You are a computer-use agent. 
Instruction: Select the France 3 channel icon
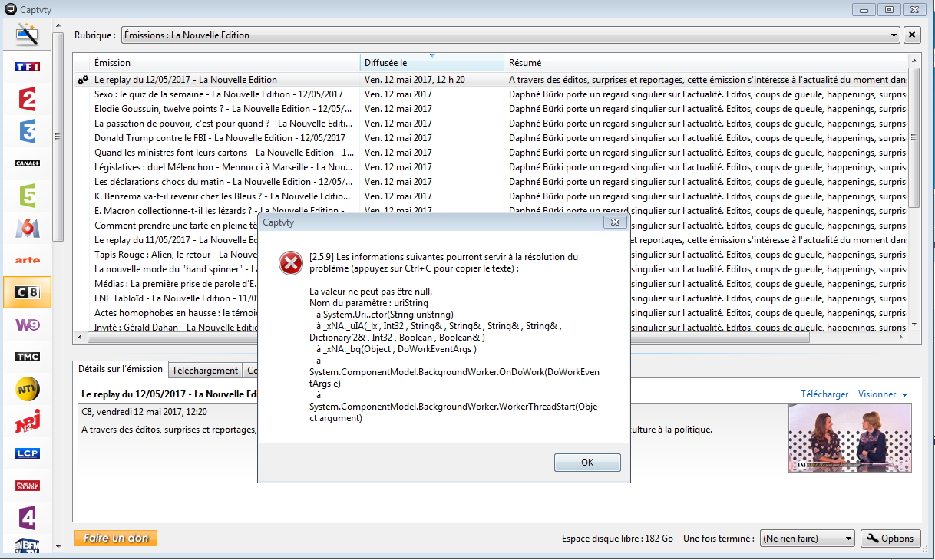click(28, 132)
